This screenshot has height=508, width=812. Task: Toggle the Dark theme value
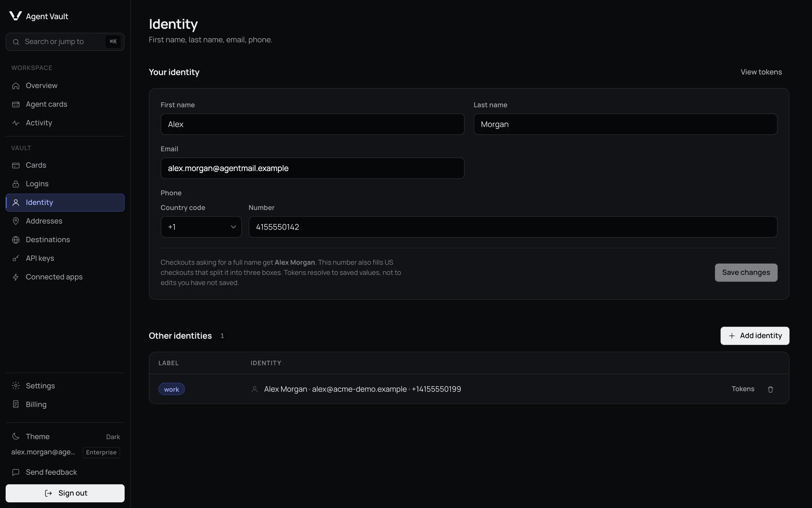113,437
